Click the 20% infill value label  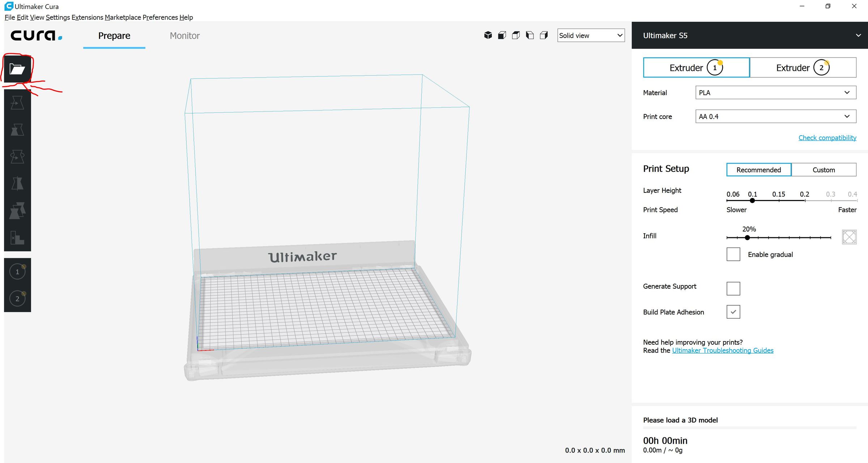tap(749, 229)
